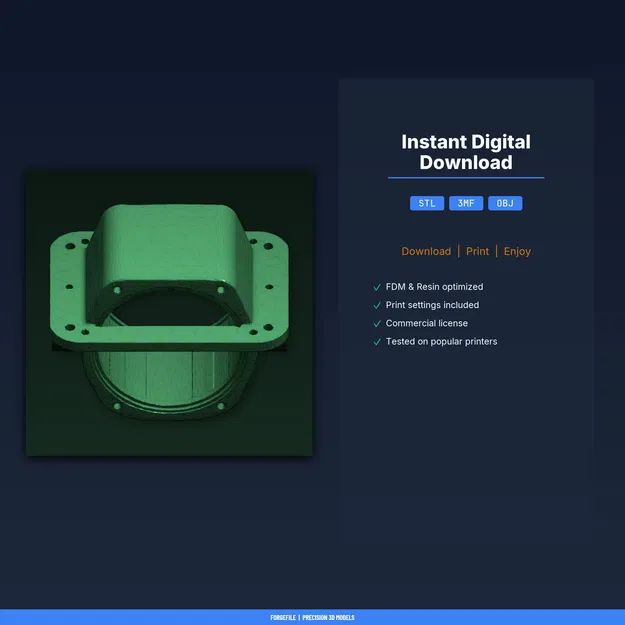Click the orange Print text

click(477, 251)
